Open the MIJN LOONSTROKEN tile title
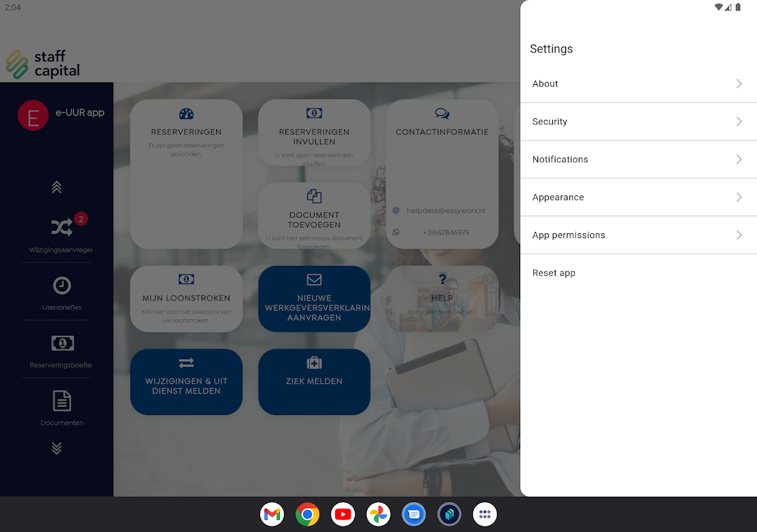This screenshot has height=532, width=757. pos(186,298)
